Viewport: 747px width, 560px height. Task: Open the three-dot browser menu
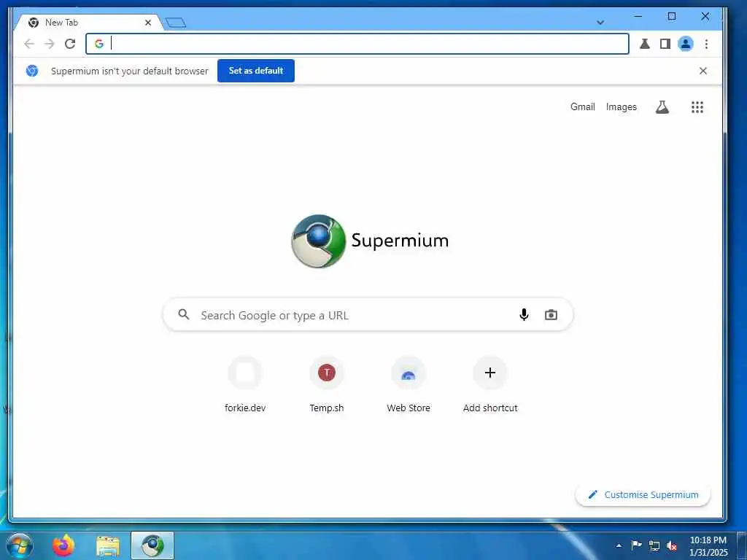[706, 44]
